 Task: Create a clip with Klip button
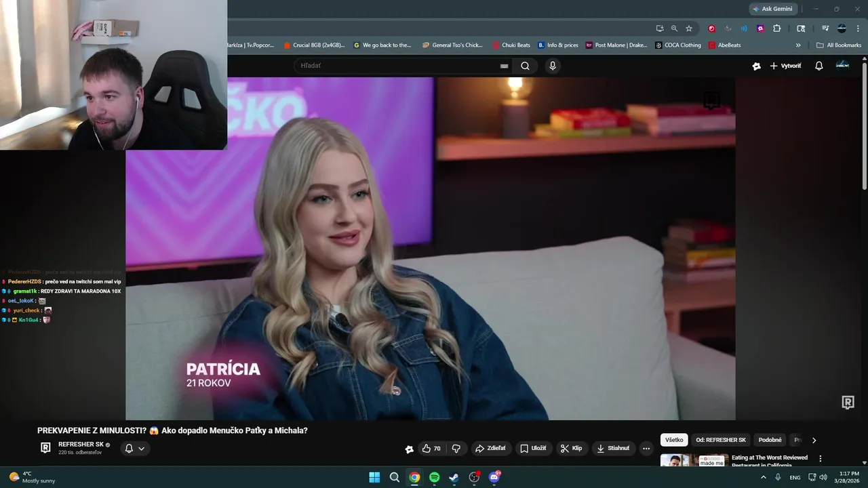571,448
